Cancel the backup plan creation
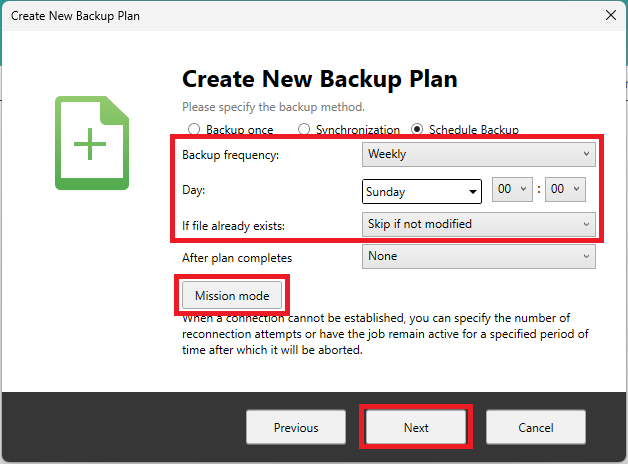 tap(536, 427)
